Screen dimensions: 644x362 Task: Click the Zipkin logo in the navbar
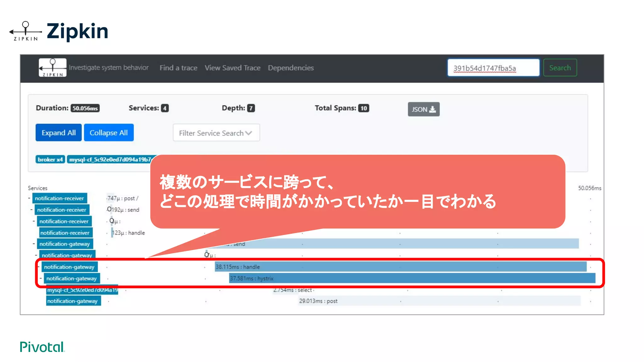53,68
